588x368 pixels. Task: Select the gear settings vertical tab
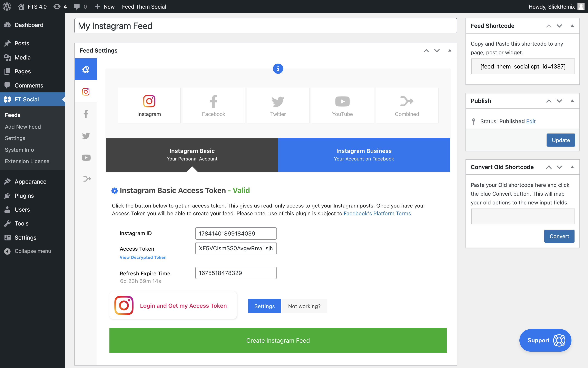click(86, 69)
